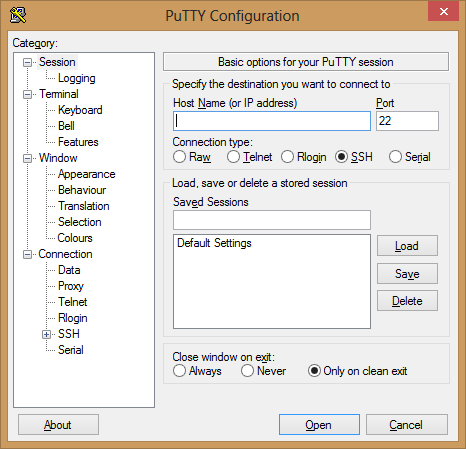Click the Load button
Screen dimensions: 466x449
tap(407, 246)
